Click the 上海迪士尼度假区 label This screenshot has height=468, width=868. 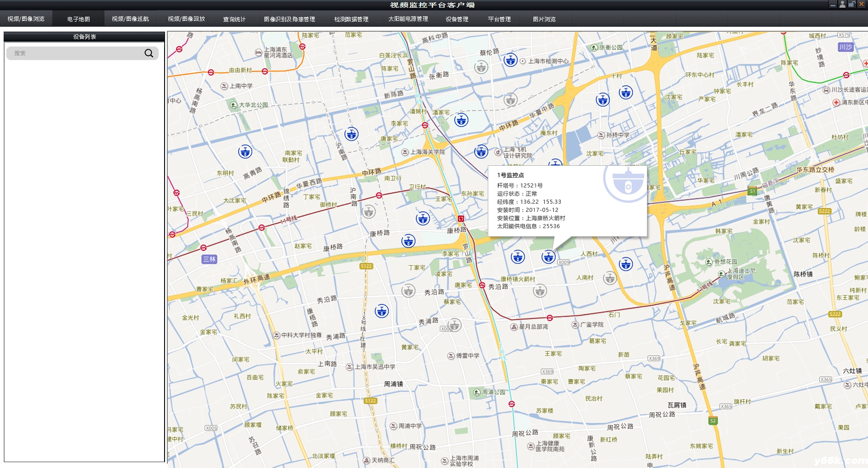point(741,274)
